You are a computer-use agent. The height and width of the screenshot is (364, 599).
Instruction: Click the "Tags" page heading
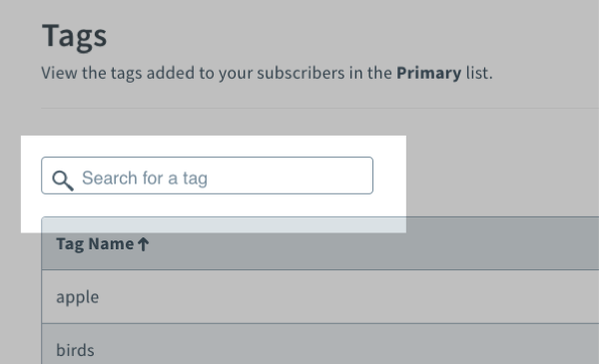[75, 36]
